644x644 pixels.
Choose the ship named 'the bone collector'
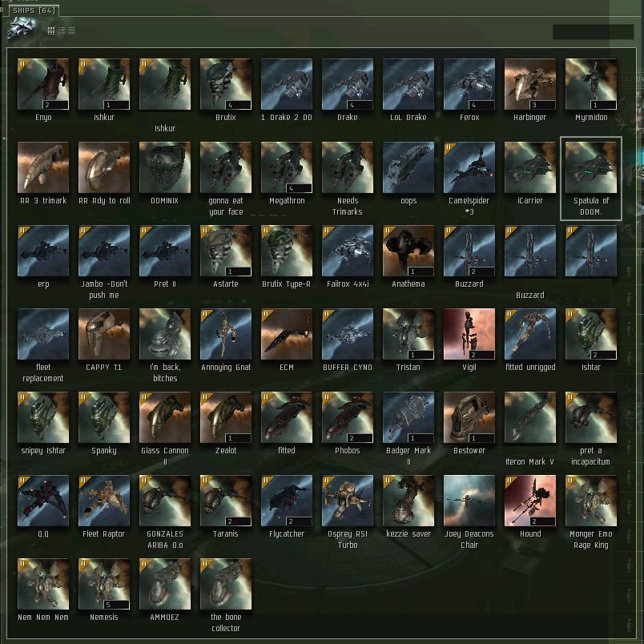tap(226, 584)
